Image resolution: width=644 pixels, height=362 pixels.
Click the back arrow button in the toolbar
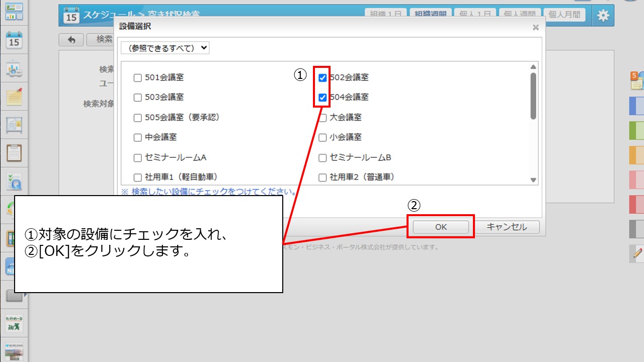coord(71,39)
